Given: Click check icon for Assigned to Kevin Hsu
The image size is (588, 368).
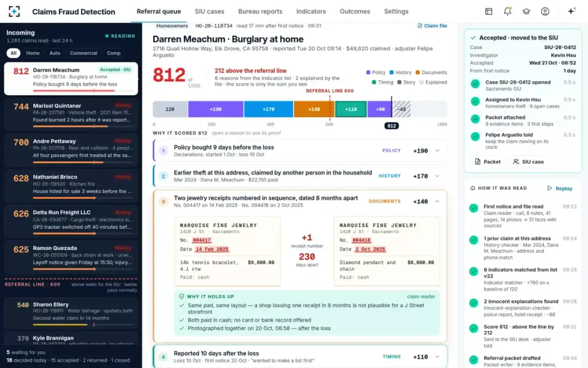Looking at the screenshot, I should pyautogui.click(x=475, y=102).
